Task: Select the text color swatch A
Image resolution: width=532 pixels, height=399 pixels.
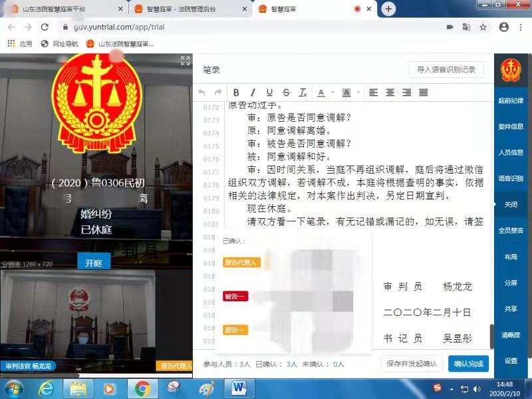Action: point(321,92)
